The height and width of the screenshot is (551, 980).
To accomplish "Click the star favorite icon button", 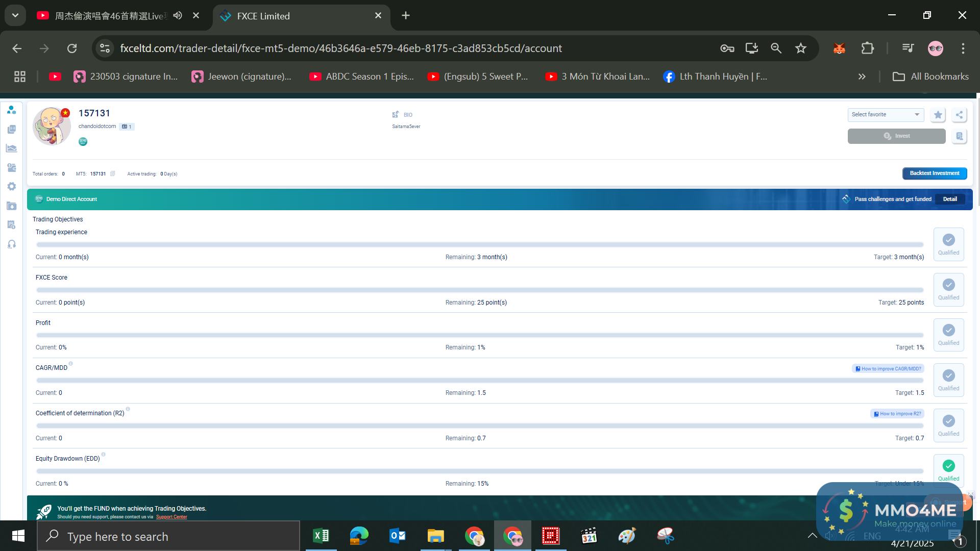I will pos(938,115).
